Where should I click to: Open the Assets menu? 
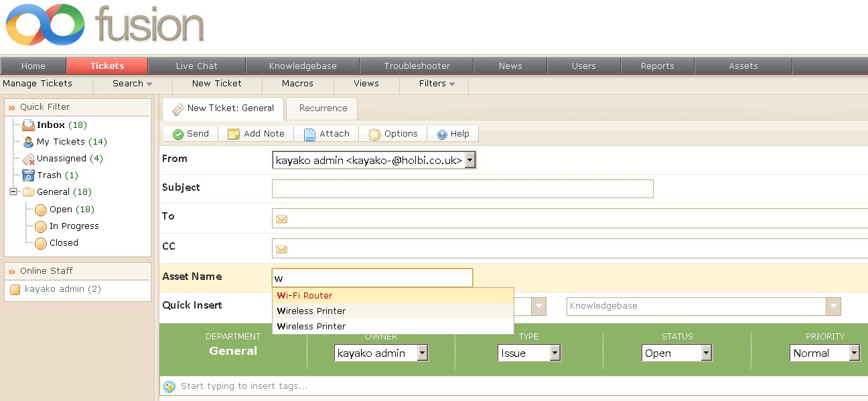click(x=743, y=66)
